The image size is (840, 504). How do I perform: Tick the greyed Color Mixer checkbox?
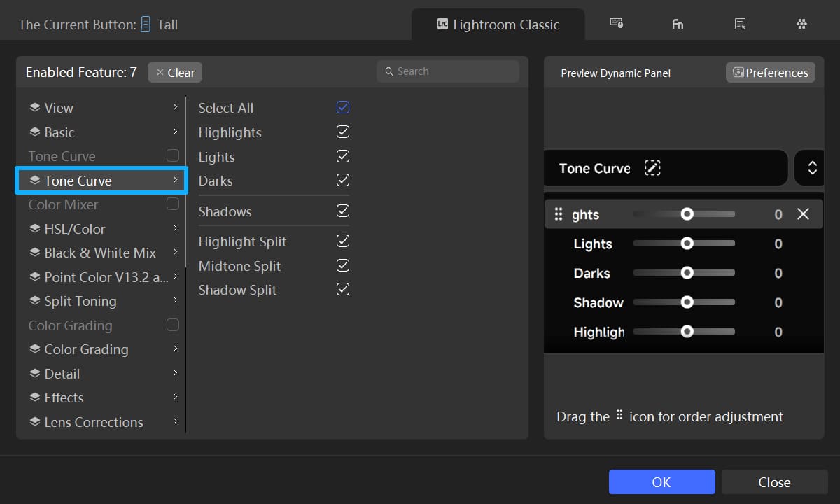[x=173, y=204]
